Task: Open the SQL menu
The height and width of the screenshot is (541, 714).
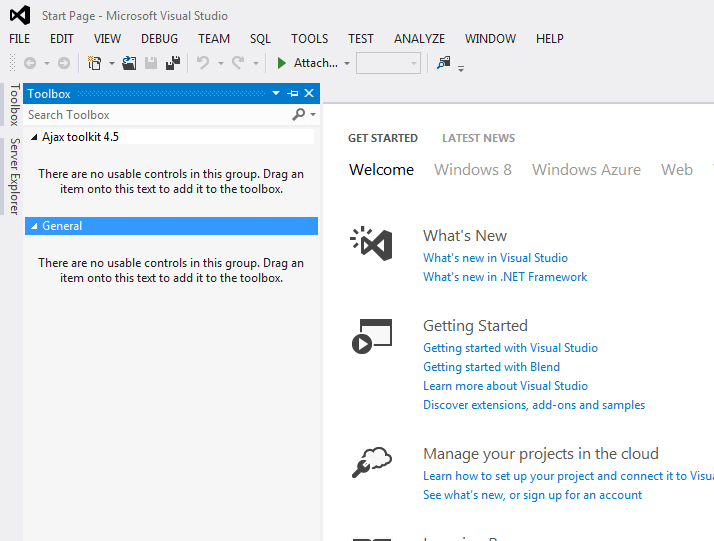Action: [x=260, y=39]
